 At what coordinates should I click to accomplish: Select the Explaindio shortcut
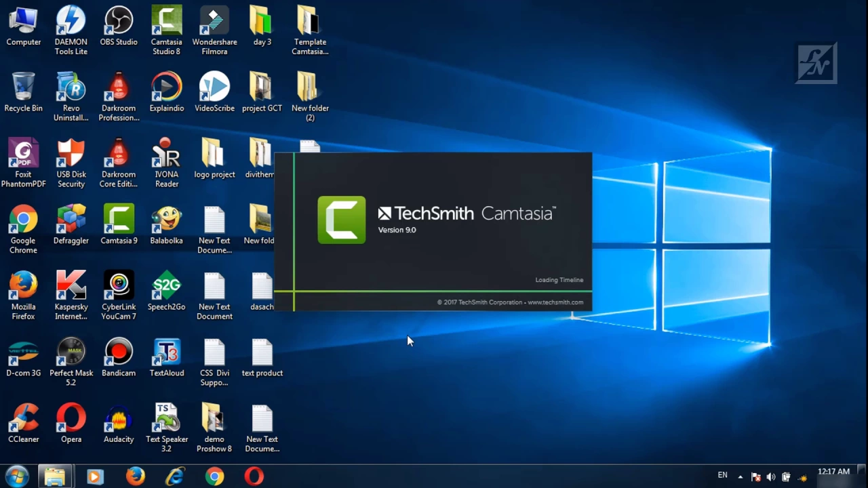pyautogui.click(x=167, y=93)
